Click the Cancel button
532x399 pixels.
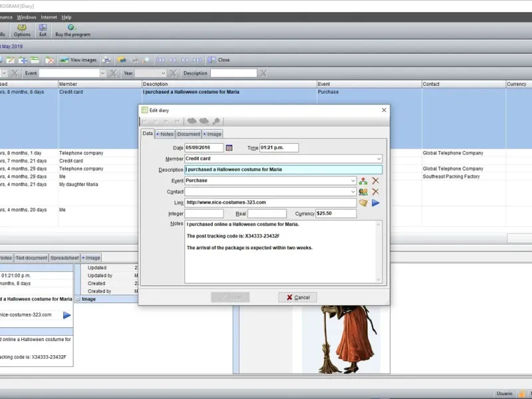point(297,297)
